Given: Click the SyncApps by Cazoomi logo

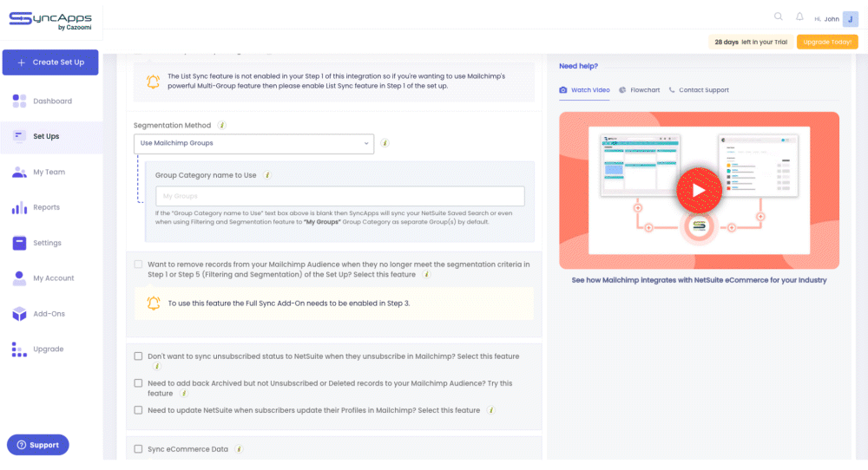Looking at the screenshot, I should 50,21.
